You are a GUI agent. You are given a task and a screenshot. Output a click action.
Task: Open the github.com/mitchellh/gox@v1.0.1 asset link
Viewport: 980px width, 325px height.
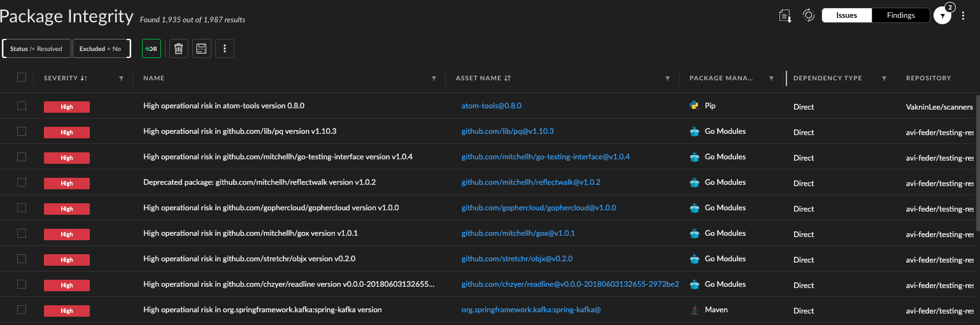point(518,233)
